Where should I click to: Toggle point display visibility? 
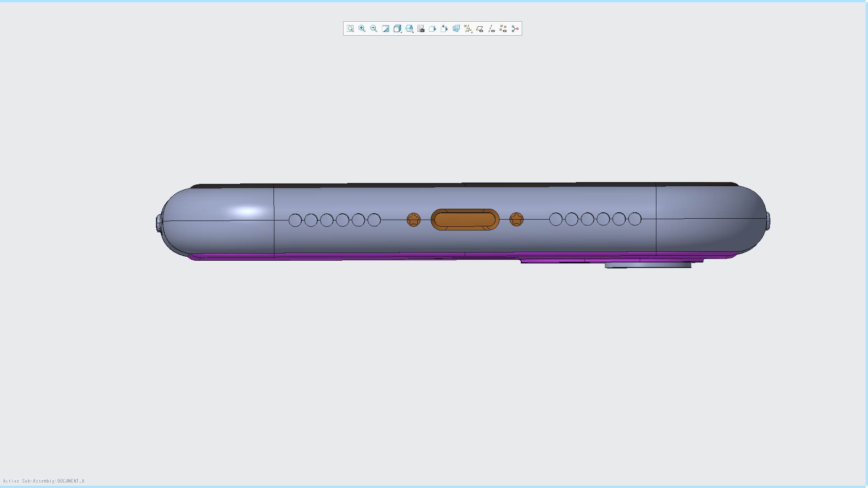(503, 28)
